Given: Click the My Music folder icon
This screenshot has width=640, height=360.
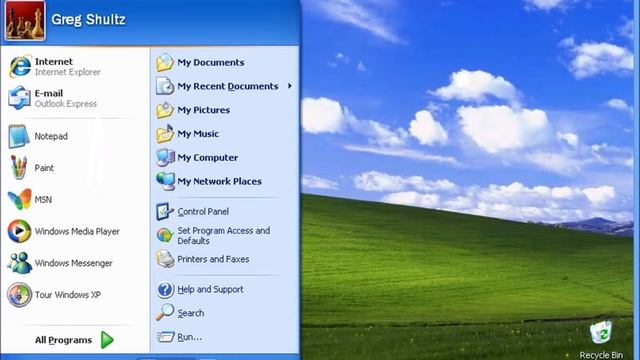Looking at the screenshot, I should click(165, 133).
